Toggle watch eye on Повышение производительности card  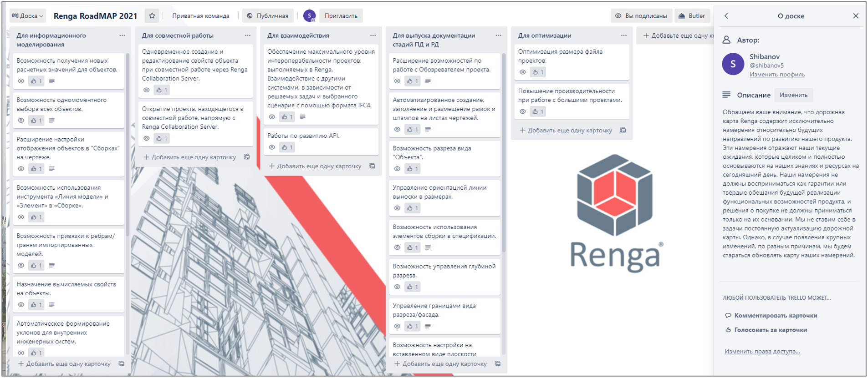tap(523, 111)
